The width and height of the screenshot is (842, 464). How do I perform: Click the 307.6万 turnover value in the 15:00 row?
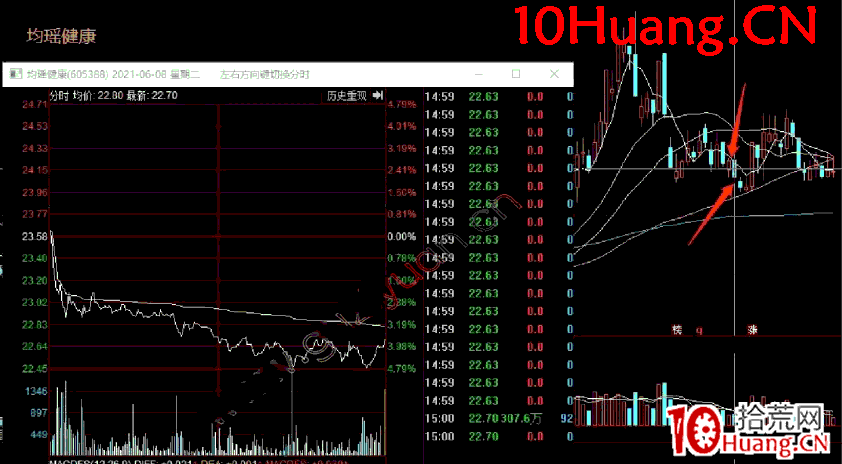[x=520, y=418]
